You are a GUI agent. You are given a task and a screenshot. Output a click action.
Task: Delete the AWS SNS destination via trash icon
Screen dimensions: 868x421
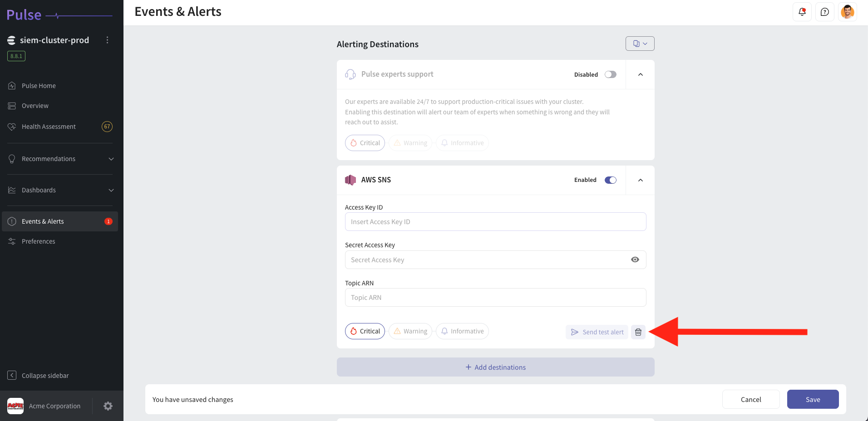tap(638, 332)
